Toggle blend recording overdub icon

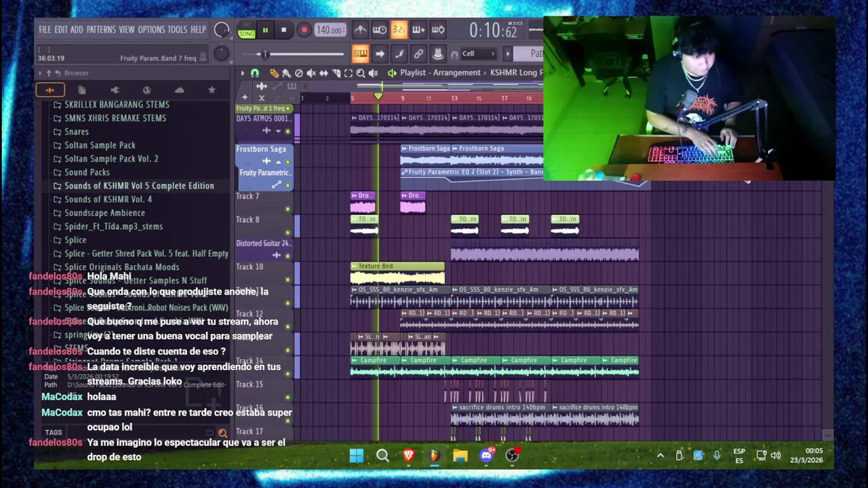tap(418, 30)
